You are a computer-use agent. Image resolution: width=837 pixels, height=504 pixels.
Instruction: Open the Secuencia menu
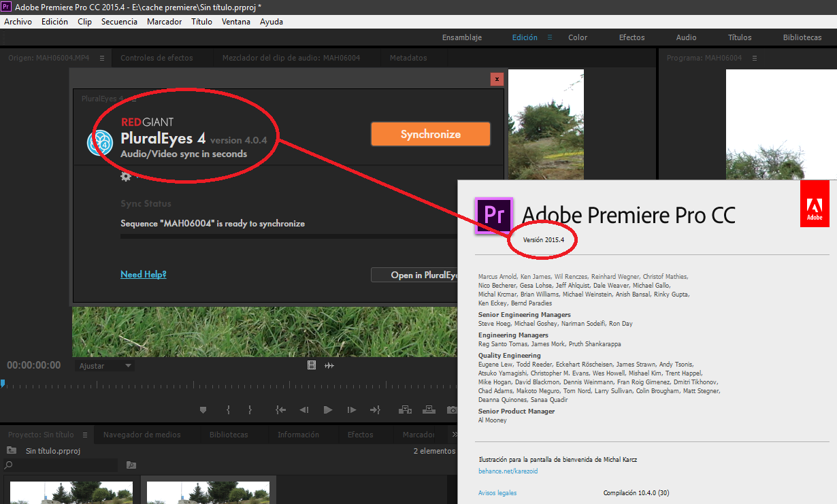click(x=119, y=22)
